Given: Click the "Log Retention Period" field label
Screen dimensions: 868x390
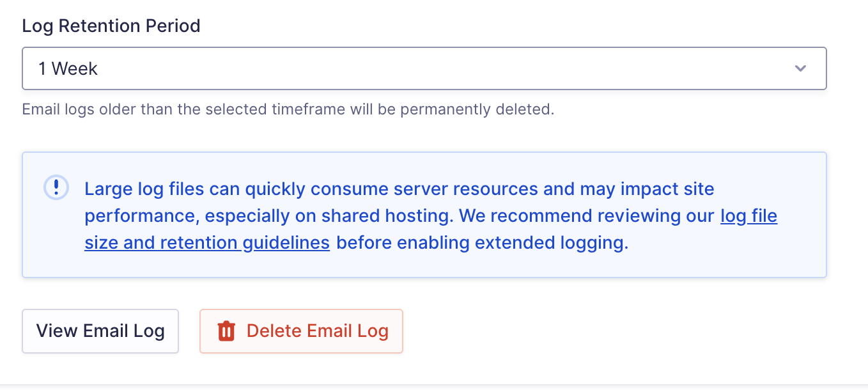Looking at the screenshot, I should (111, 26).
